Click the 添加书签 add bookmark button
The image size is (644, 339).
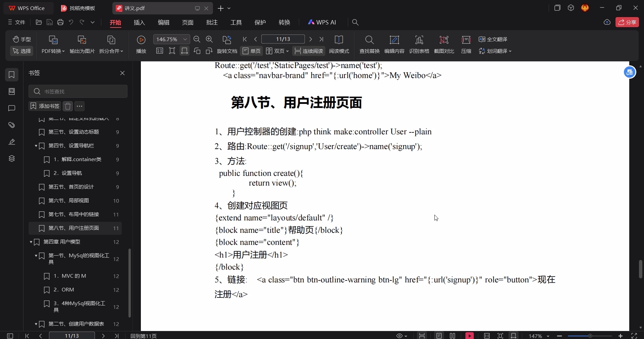pyautogui.click(x=45, y=106)
